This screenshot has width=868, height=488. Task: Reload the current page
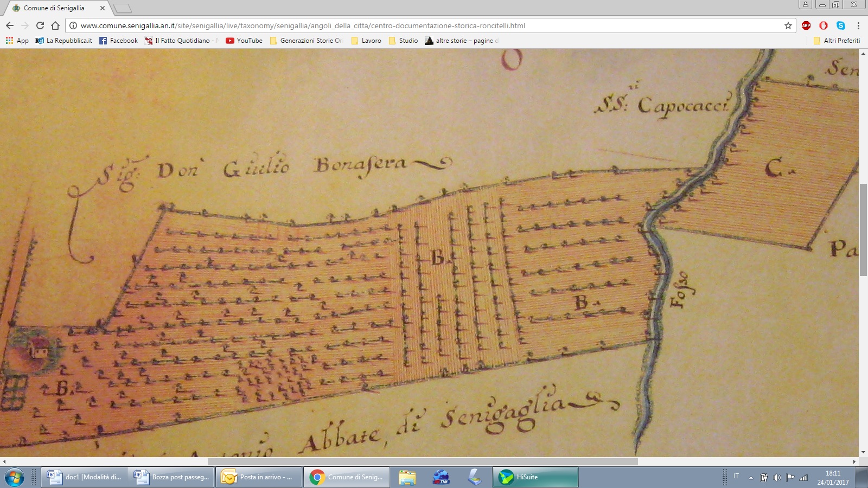click(x=40, y=25)
